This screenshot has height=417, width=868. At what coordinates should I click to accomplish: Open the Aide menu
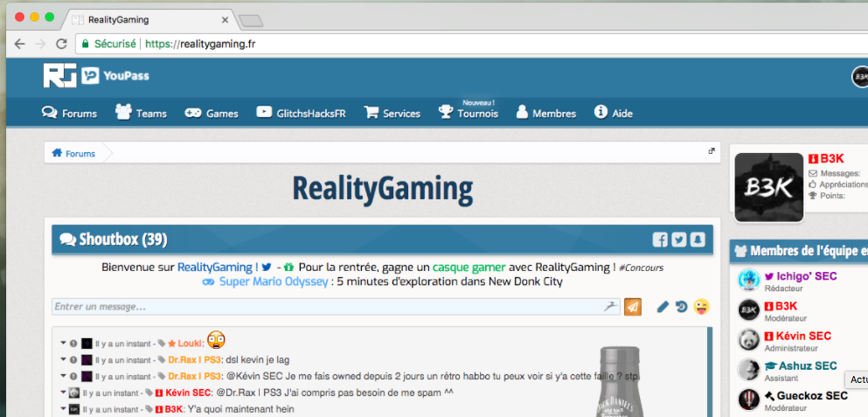614,113
